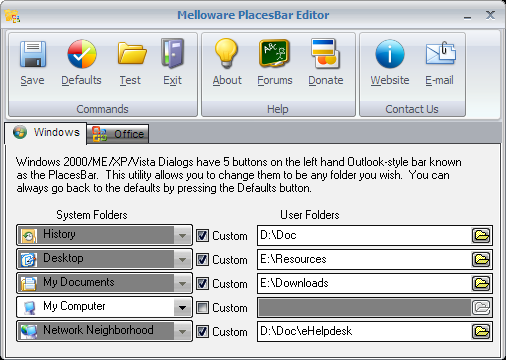Screen dimensions: 506x360
Task: Browse folder for the D:\Doc path
Action: point(481,235)
